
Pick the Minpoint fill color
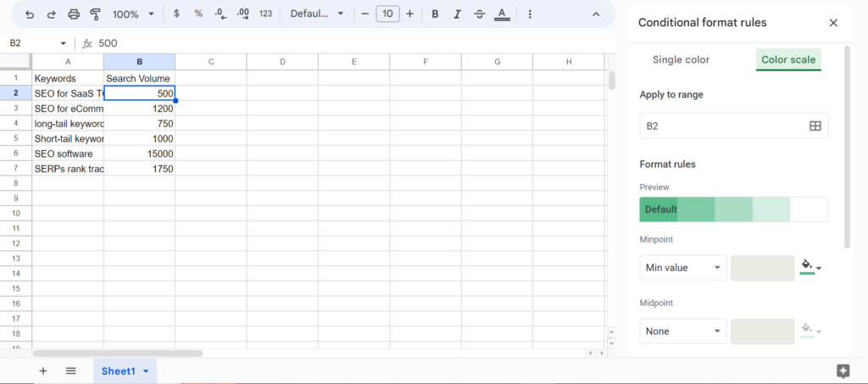pyautogui.click(x=810, y=268)
